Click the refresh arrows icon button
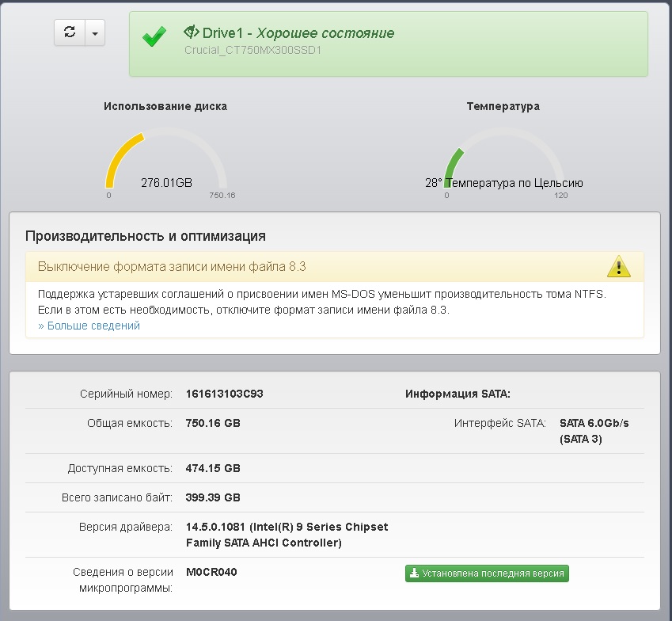This screenshot has width=672, height=621. pyautogui.click(x=70, y=32)
